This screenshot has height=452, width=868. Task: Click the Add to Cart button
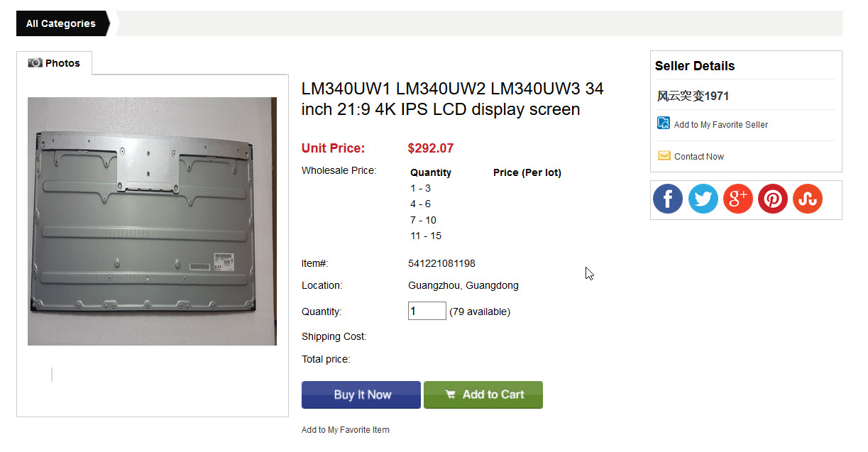coord(483,395)
